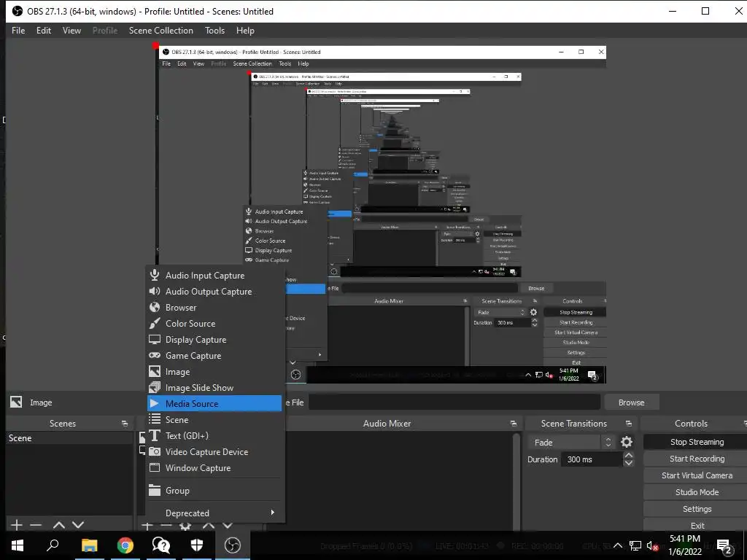747x560 pixels.
Task: Pick the Browser globe source entry
Action: 214,308
